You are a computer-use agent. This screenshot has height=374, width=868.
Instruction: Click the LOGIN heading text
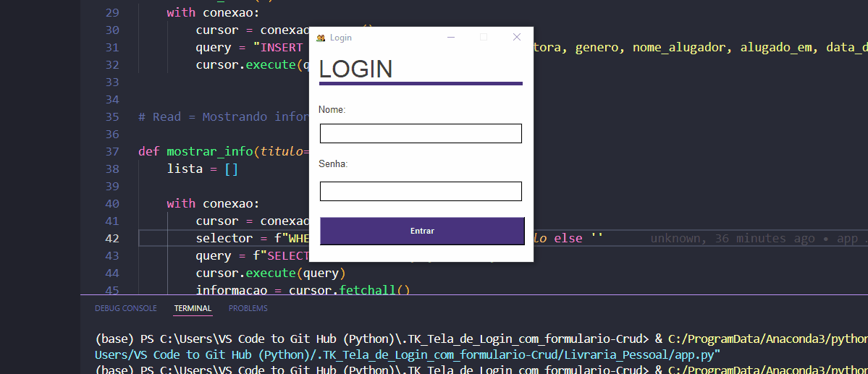[x=356, y=69]
